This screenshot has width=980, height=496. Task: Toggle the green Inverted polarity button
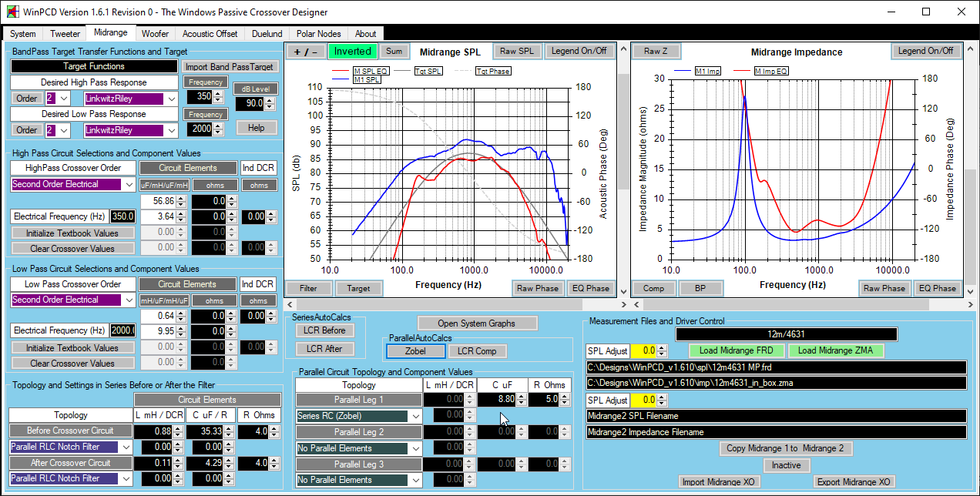point(352,52)
